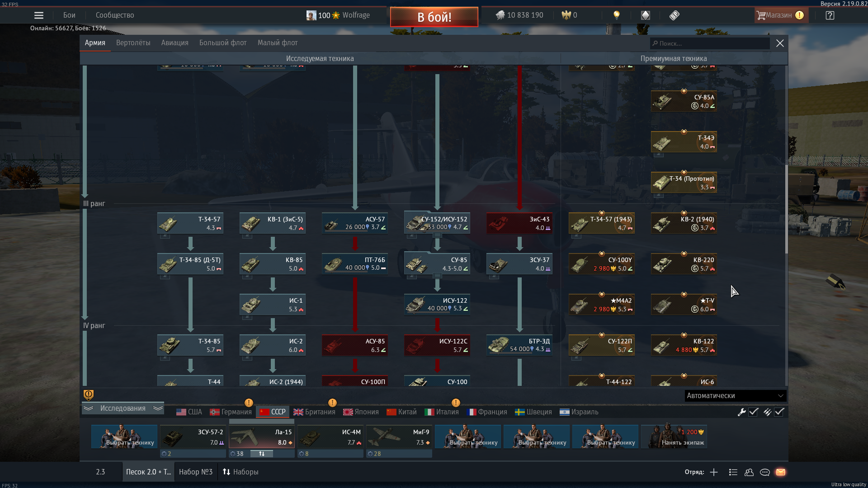Select the США nation tab

tap(189, 412)
